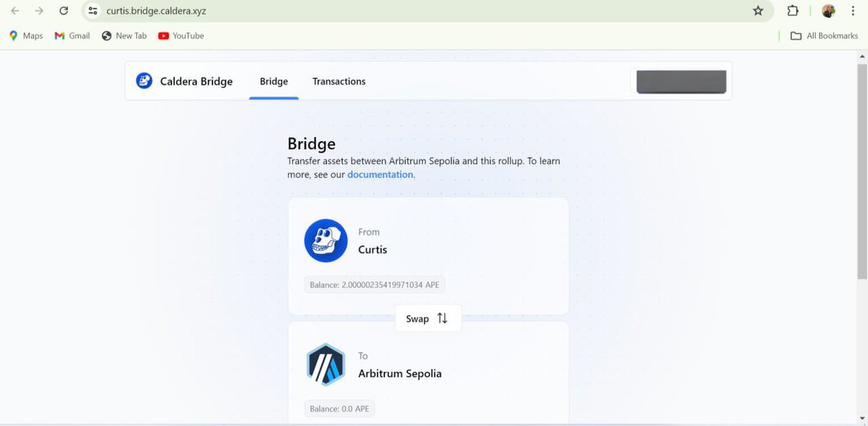Open the New Tab bookmark
Screen dimensions: 868x426
[124, 35]
